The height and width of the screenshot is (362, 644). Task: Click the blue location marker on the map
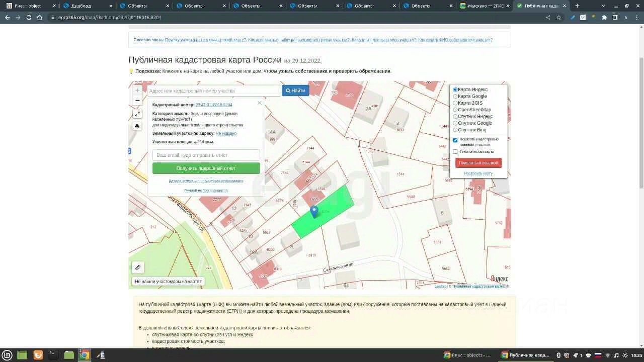coord(314,212)
